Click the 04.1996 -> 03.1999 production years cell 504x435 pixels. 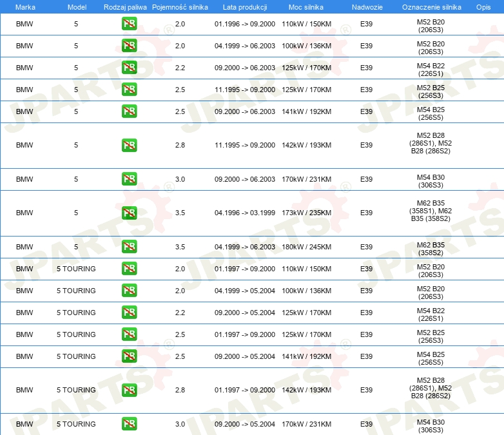tap(244, 213)
